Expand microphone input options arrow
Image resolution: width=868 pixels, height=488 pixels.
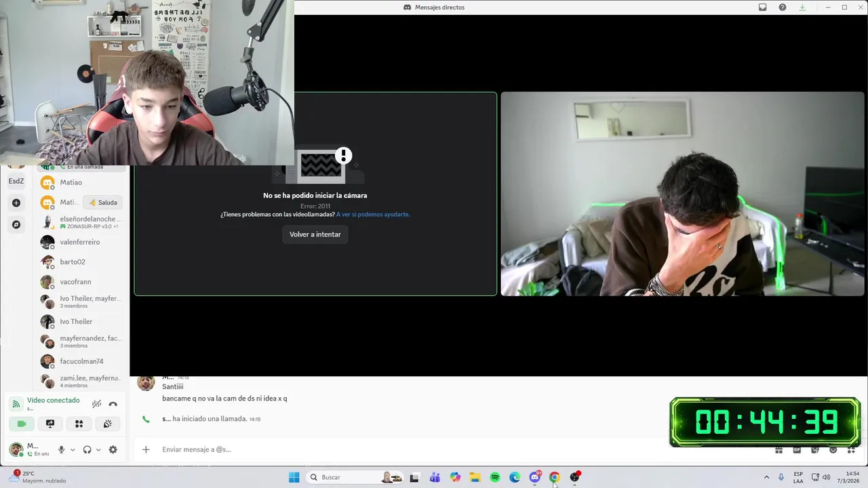tap(73, 449)
